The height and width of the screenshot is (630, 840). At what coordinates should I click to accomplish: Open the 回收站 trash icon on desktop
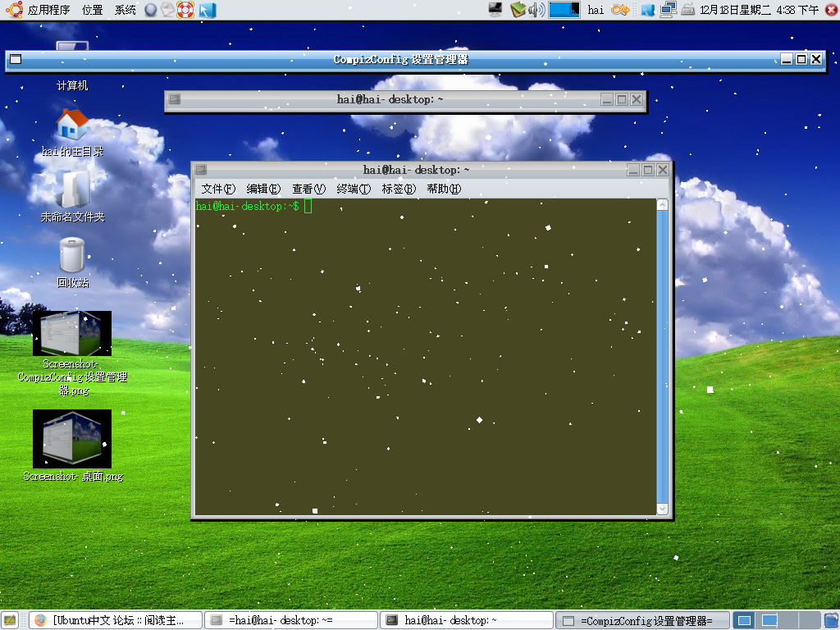tap(72, 262)
